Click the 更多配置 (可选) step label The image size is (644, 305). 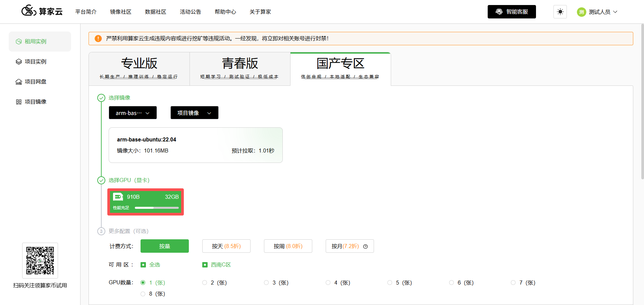tap(128, 231)
